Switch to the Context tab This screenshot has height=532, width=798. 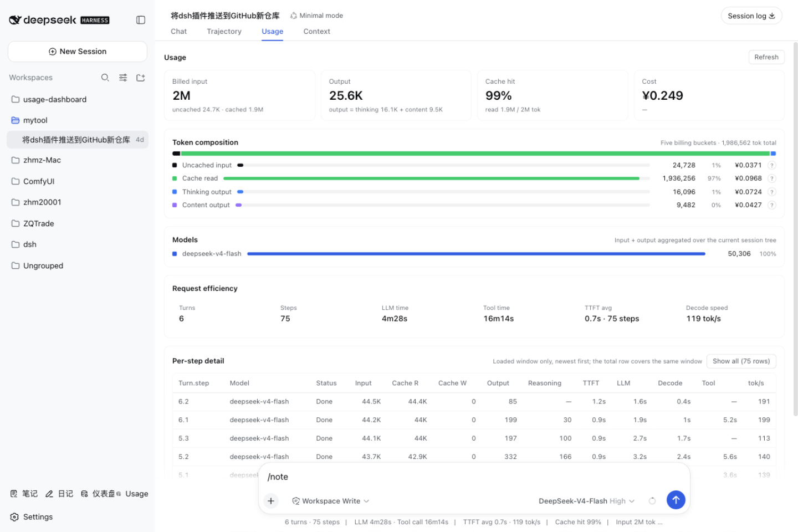316,32
